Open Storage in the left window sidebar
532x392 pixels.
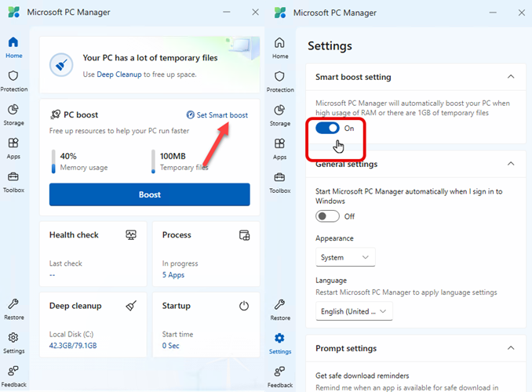14,114
